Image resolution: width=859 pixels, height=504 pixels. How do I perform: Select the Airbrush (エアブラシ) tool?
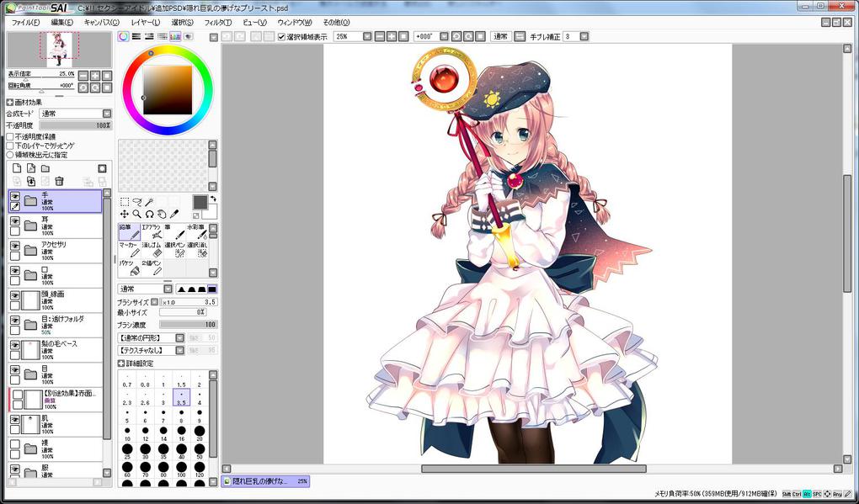point(152,232)
